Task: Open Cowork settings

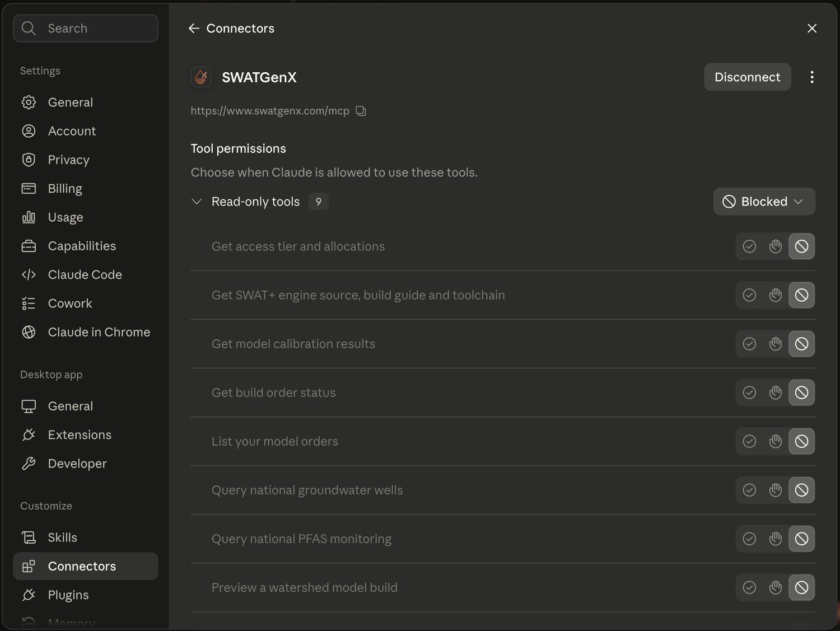Action: pyautogui.click(x=86, y=303)
